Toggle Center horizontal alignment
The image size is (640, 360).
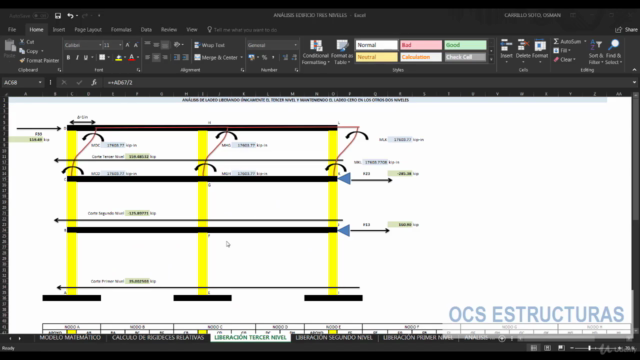coord(156,58)
